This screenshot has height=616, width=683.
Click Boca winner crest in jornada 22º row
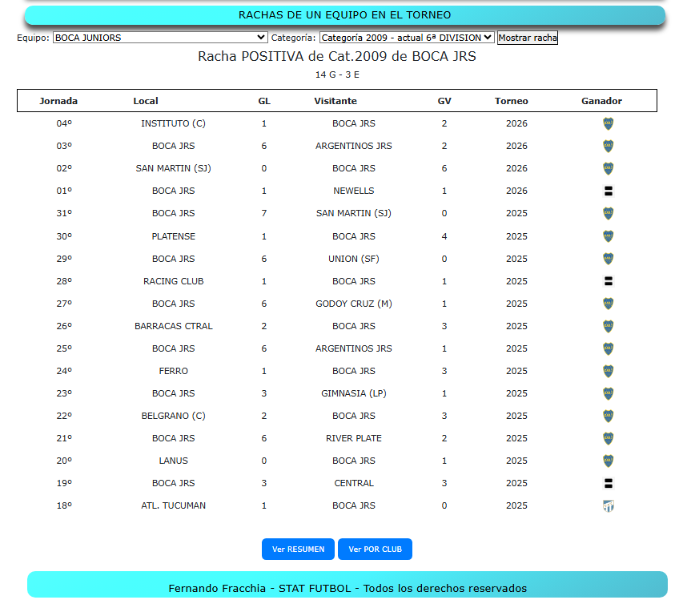click(608, 416)
